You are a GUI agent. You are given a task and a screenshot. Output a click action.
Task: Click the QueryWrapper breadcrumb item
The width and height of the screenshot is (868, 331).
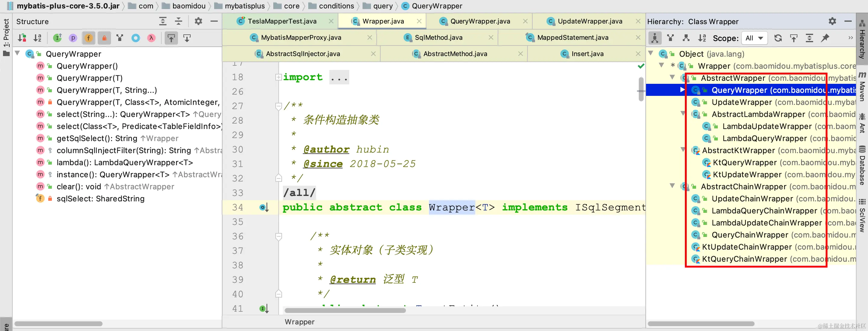432,6
